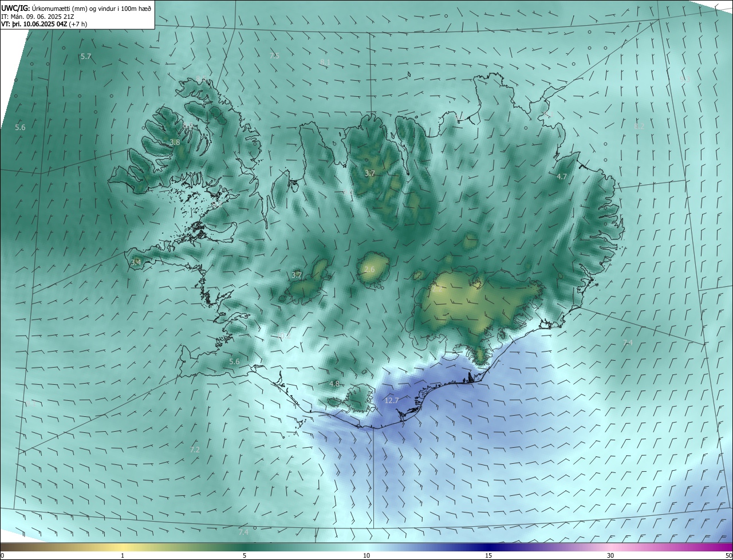Click the 12.7 maximum value label
733x560 pixels.
pos(391,400)
